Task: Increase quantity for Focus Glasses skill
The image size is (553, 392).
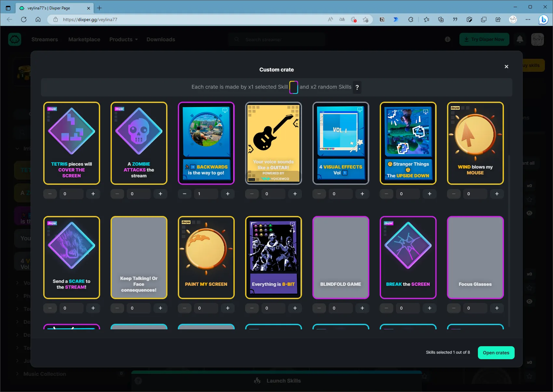Action: [497, 308]
